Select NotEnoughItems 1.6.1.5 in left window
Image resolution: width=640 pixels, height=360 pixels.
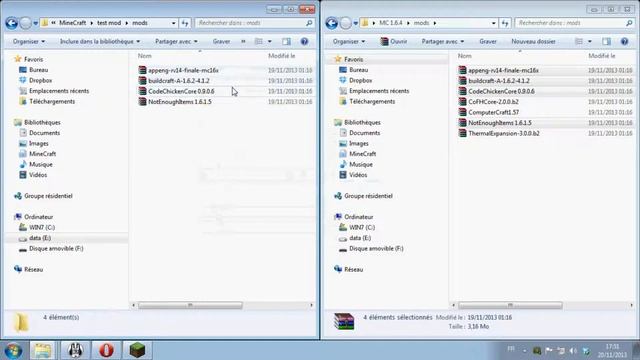[180, 102]
